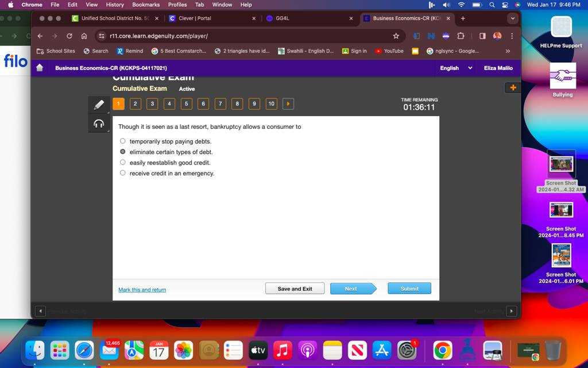Open a new browser tab
The image size is (588, 368).
463,18
